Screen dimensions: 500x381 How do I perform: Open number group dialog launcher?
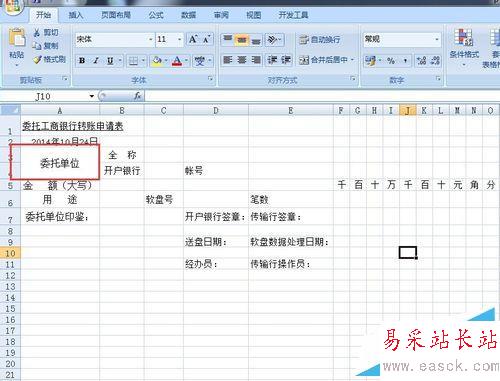coord(438,79)
